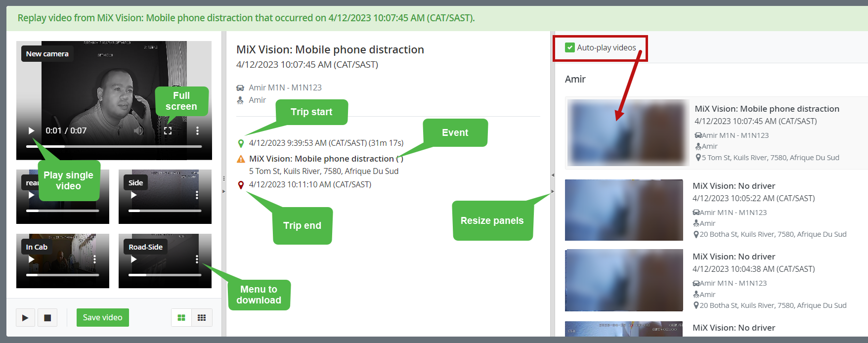The height and width of the screenshot is (343, 868).
Task: Open Road-Side video download menu
Action: pyautogui.click(x=197, y=259)
